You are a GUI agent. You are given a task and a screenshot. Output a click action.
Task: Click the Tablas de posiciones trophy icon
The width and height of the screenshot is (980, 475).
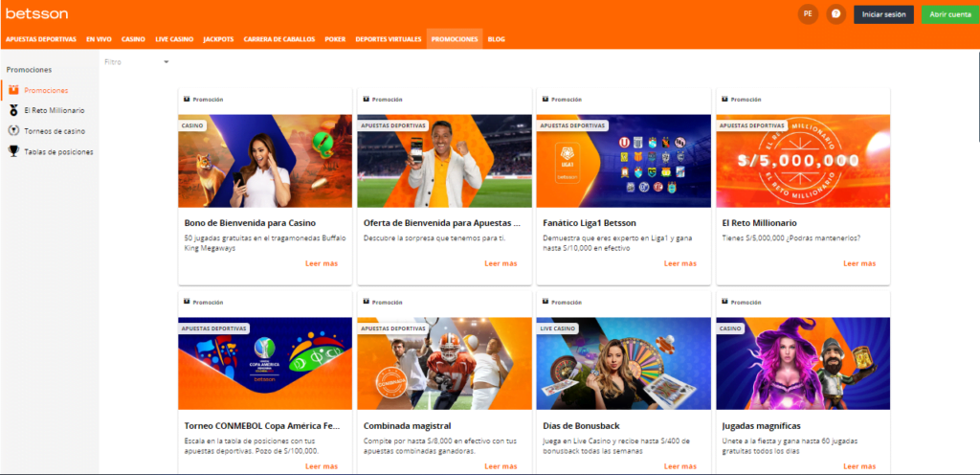point(13,151)
